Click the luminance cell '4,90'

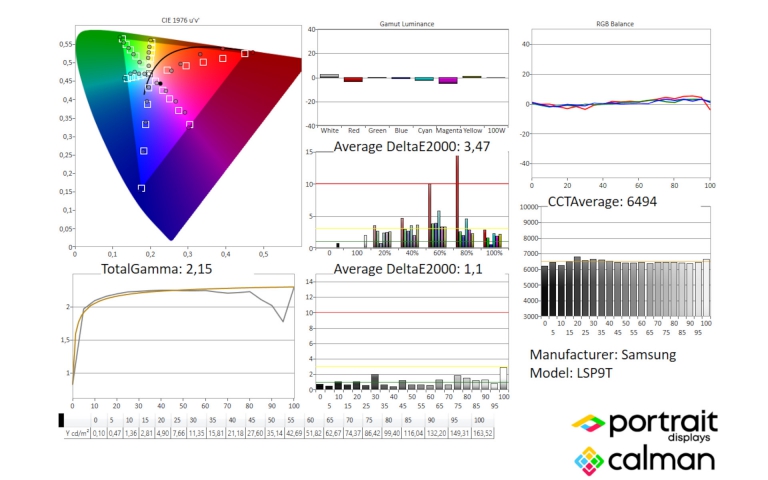point(163,433)
